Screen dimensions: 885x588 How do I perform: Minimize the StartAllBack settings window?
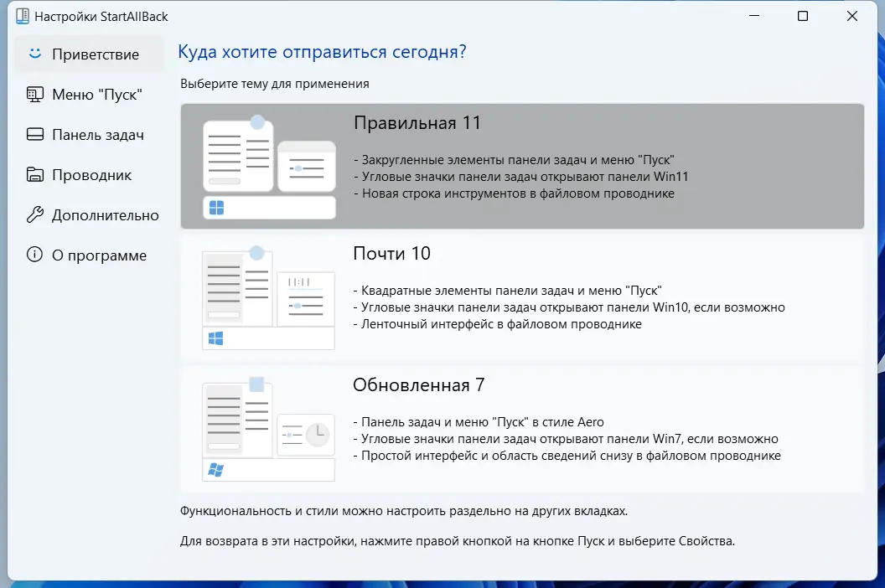[x=754, y=16]
